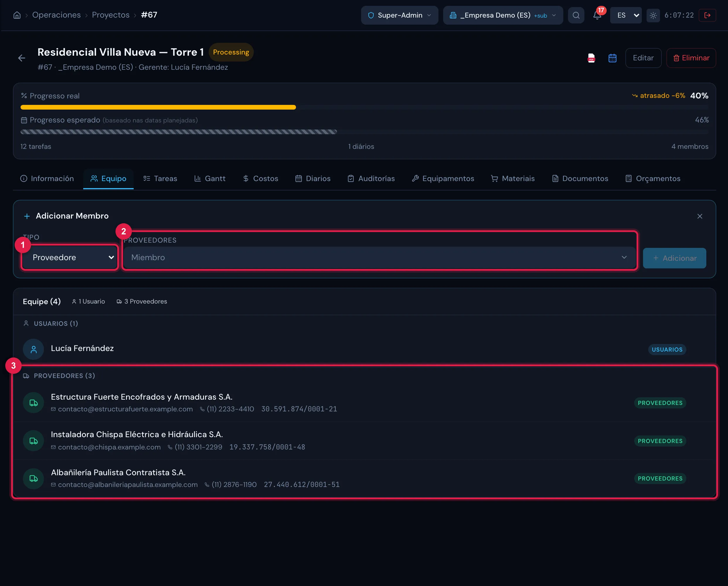Open the Gantt tab
Viewport: 728px width, 586px height.
[210, 178]
